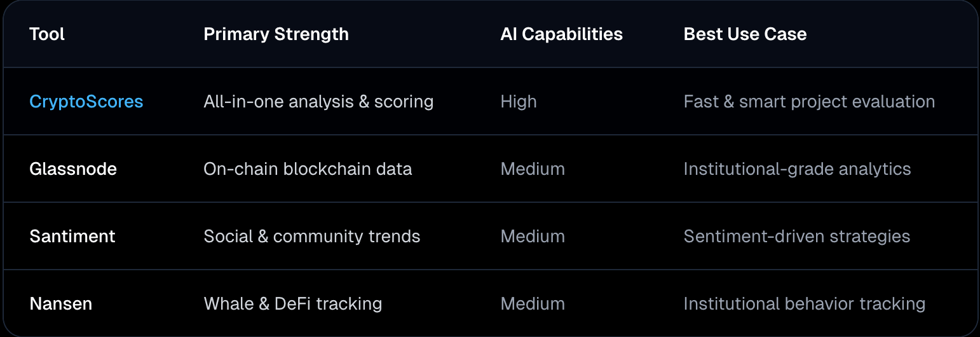Select the On-chain blockchain data cell
Image resolution: width=980 pixels, height=337 pixels.
point(308,169)
